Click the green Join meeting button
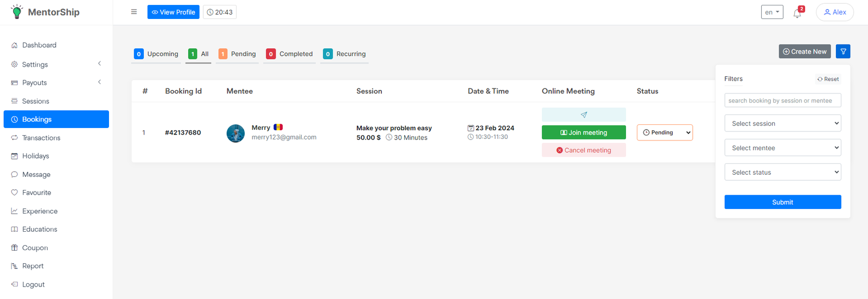Screen dimensions: 868x299 584,132
